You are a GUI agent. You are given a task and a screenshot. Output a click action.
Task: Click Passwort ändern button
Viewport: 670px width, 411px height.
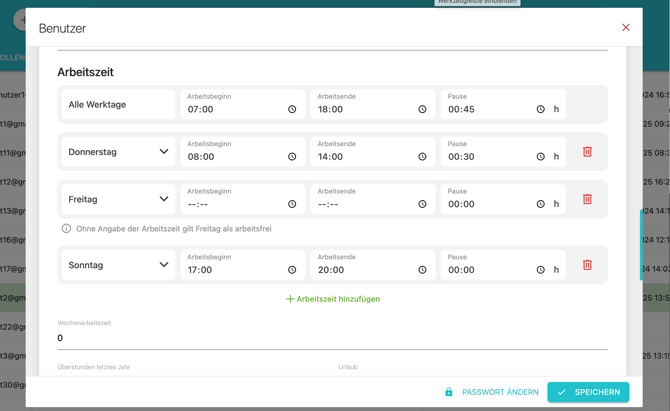coord(491,392)
